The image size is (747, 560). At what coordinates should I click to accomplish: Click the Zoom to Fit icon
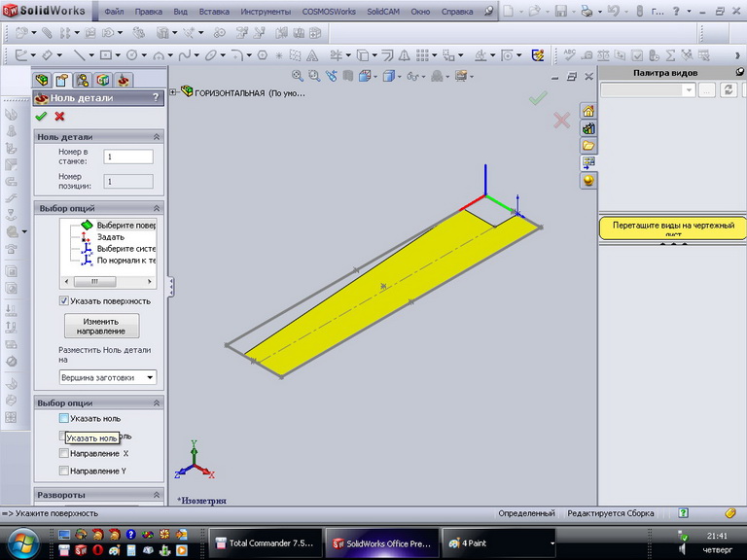298,76
